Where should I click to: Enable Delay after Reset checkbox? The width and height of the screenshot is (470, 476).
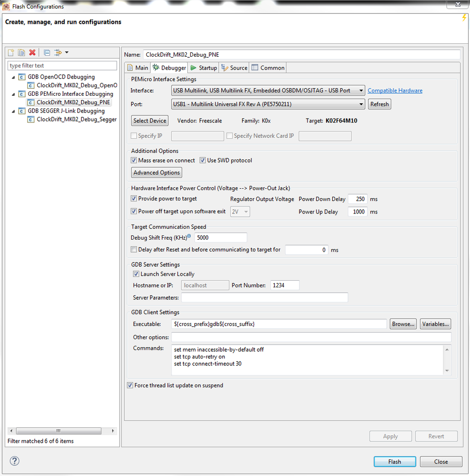point(133,250)
